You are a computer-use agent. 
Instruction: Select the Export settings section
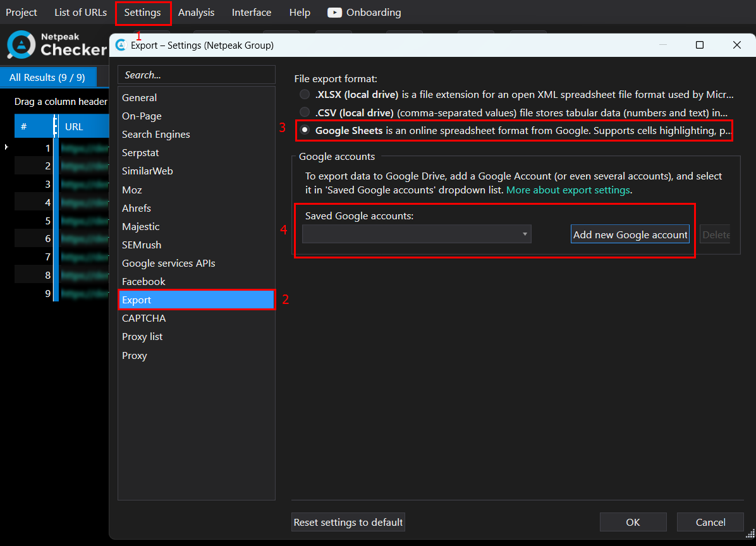197,300
